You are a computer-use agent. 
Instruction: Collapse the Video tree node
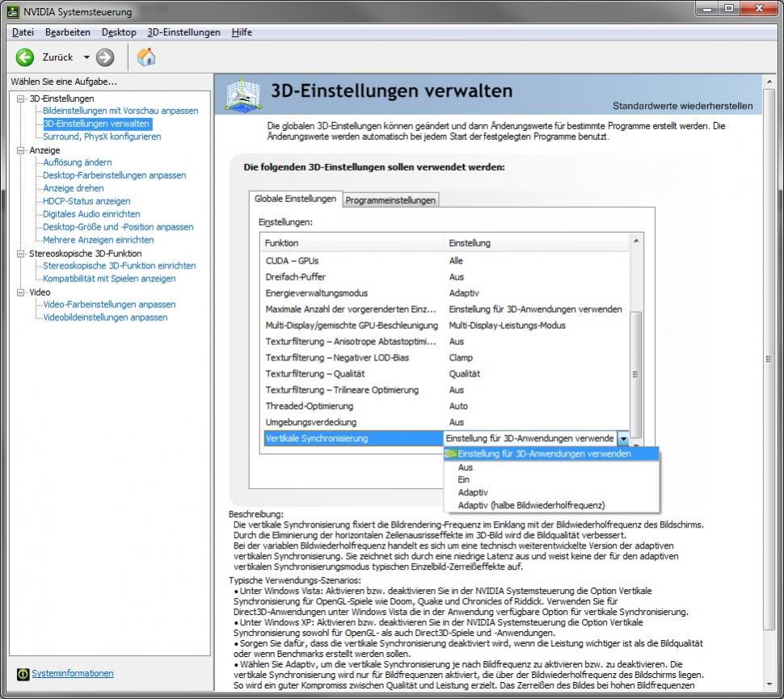coord(20,292)
